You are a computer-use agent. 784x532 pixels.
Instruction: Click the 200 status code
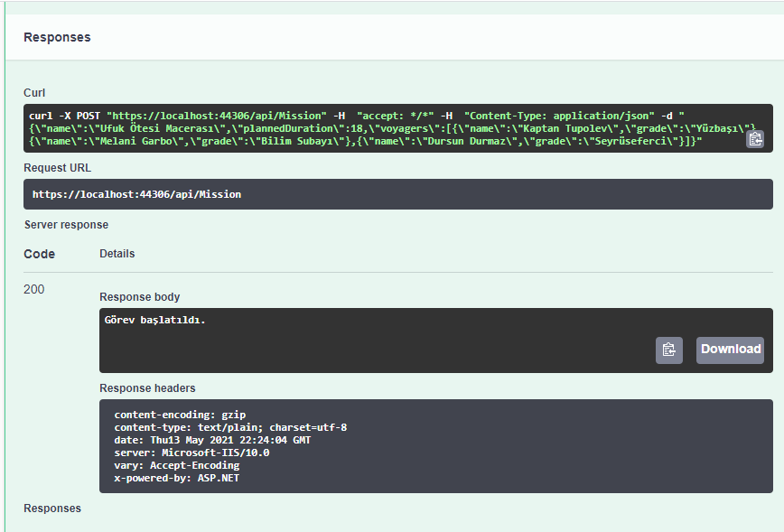coord(34,289)
